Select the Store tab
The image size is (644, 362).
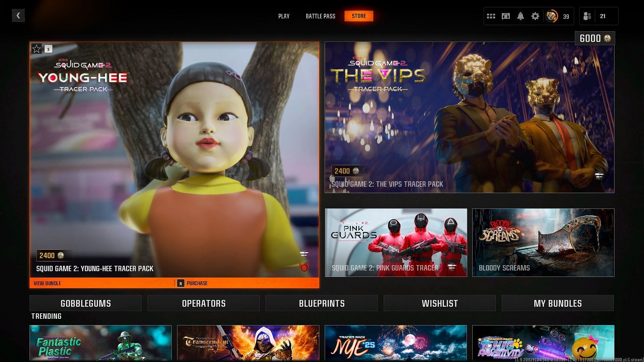(359, 16)
